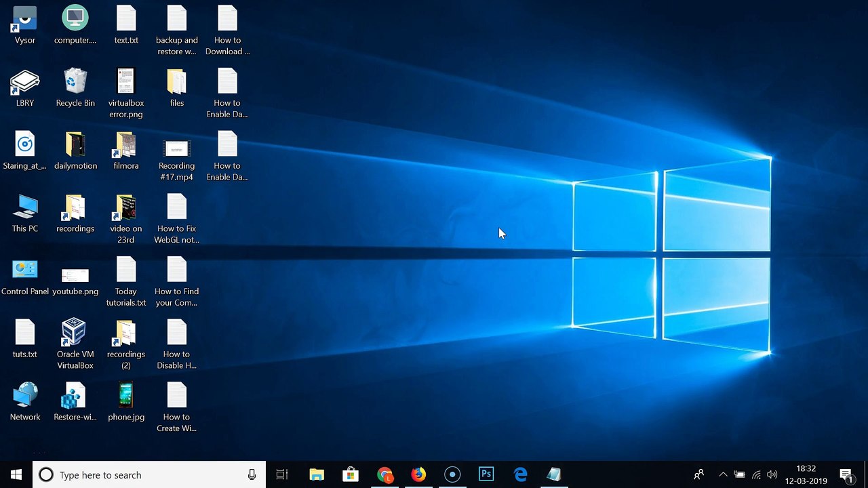This screenshot has width=868, height=488.
Task: Open Task View from taskbar
Action: point(282,474)
